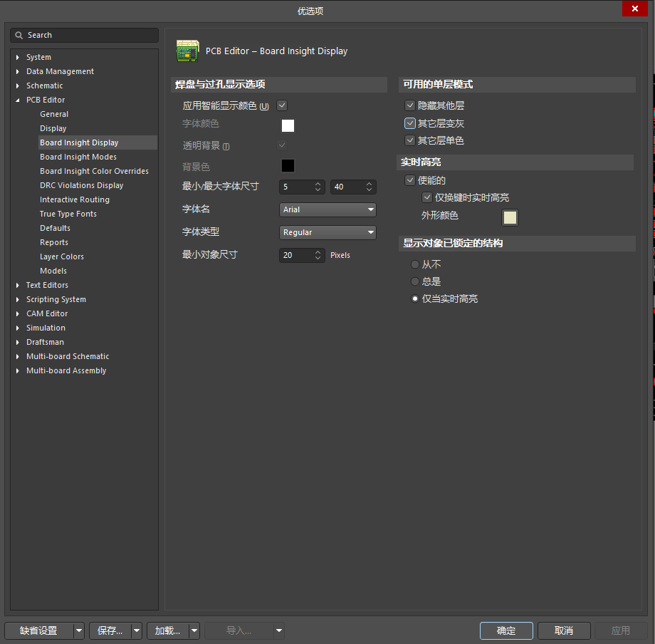Click the 缺省设置 button
655x644 pixels.
(39, 630)
